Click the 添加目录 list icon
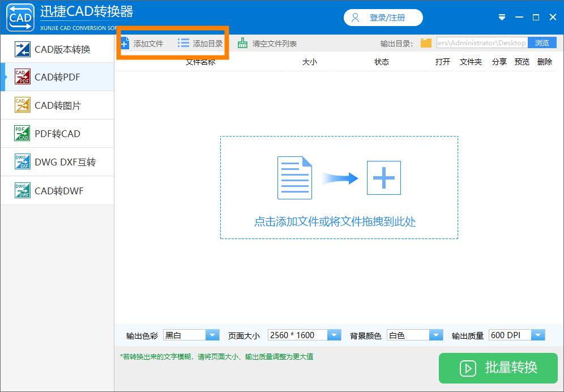 [x=183, y=42]
